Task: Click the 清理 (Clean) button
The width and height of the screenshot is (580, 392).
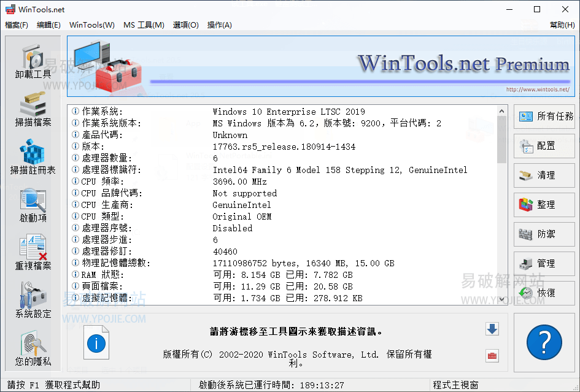Action: (x=544, y=175)
